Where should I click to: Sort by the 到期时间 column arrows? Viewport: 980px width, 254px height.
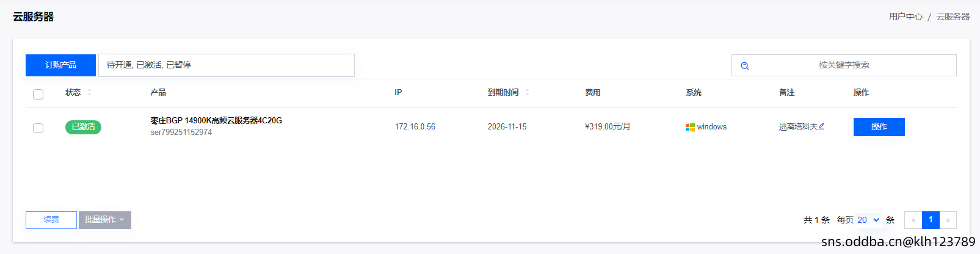528,92
